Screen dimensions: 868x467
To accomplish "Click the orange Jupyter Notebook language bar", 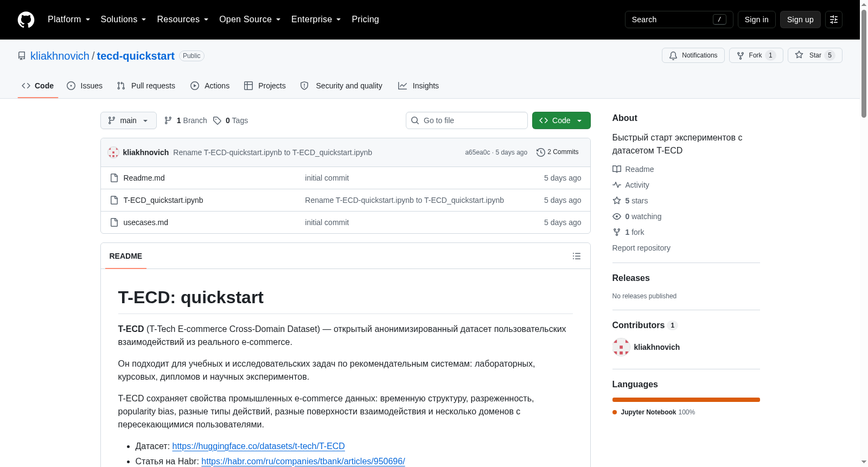I will (686, 400).
